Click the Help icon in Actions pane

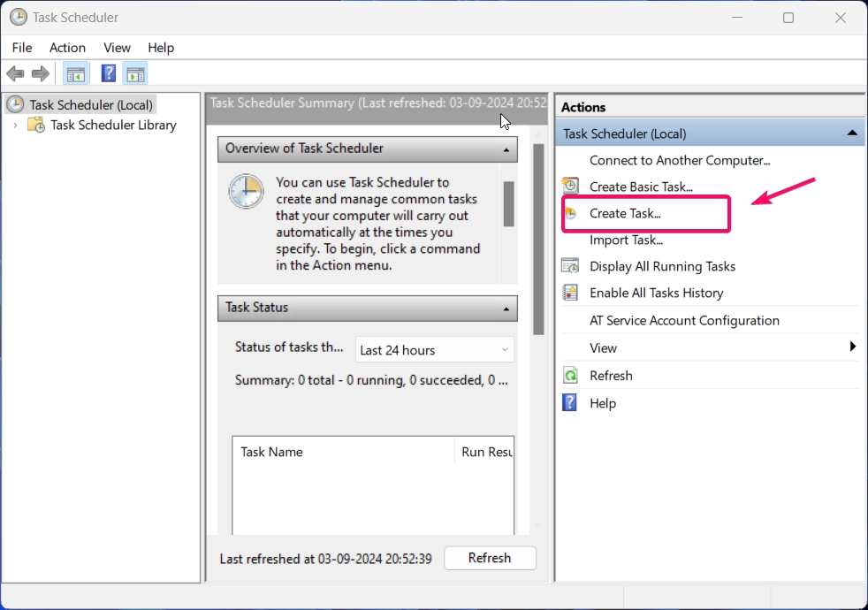click(569, 402)
